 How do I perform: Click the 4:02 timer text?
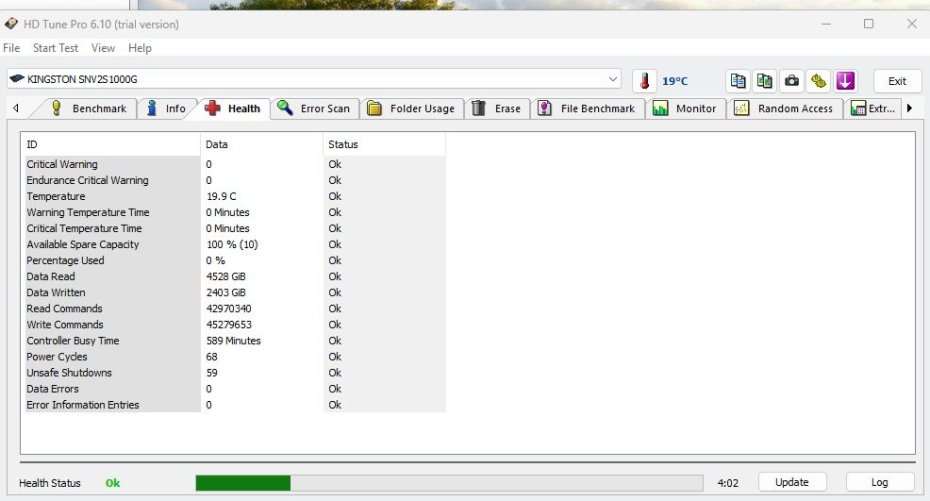click(x=728, y=483)
